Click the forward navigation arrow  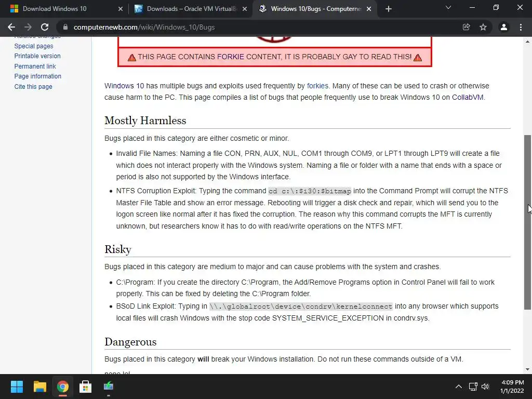pyautogui.click(x=28, y=27)
